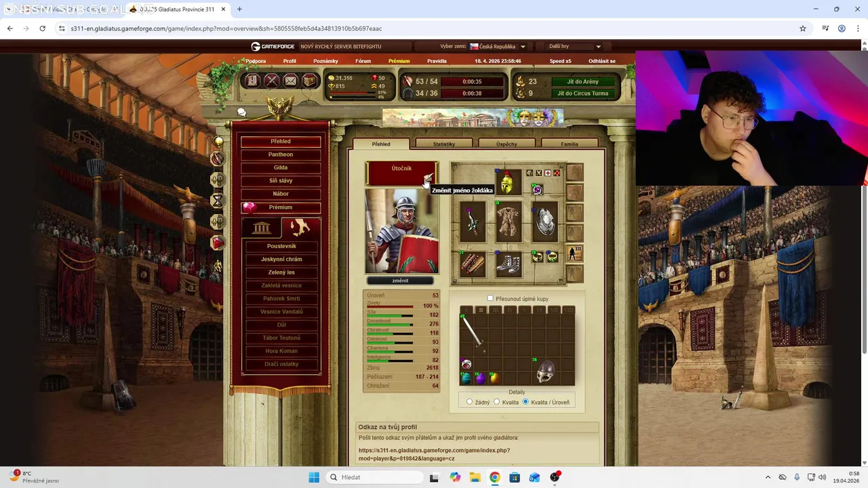Screen dimensions: 868x488
Task: Select the žádný details radio button
Action: 469,402
